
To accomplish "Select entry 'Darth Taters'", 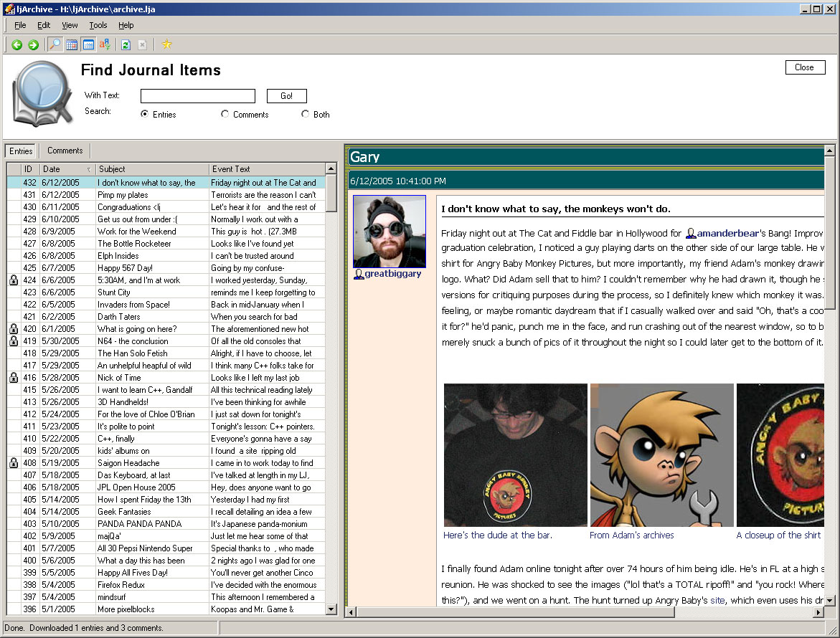I will click(x=166, y=317).
